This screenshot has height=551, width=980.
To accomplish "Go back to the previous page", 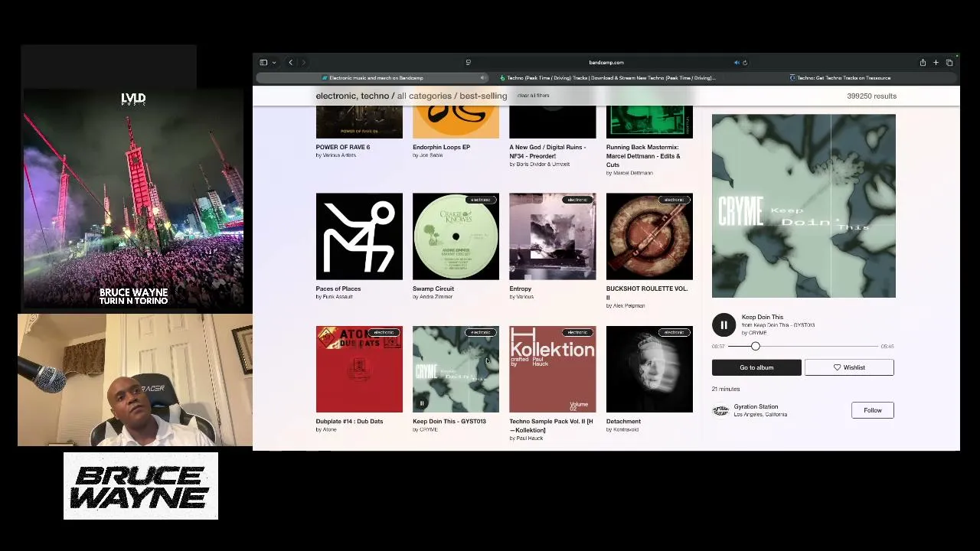I will (290, 63).
